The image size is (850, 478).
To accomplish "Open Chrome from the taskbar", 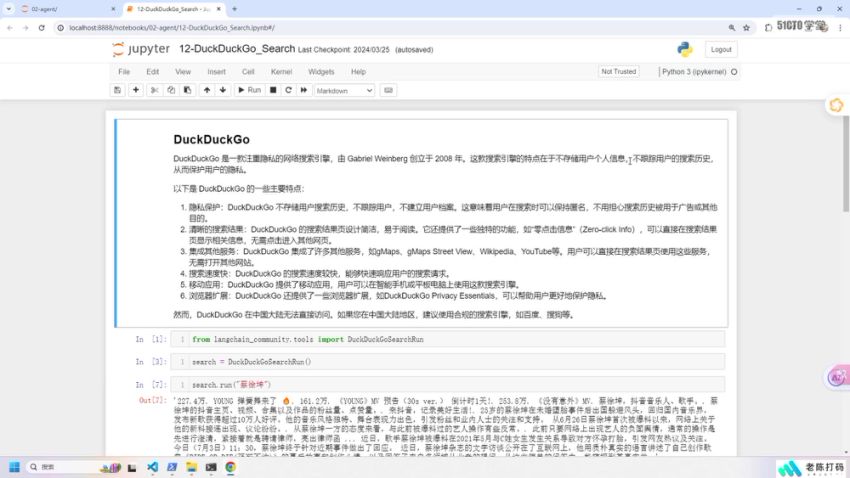I will point(230,467).
